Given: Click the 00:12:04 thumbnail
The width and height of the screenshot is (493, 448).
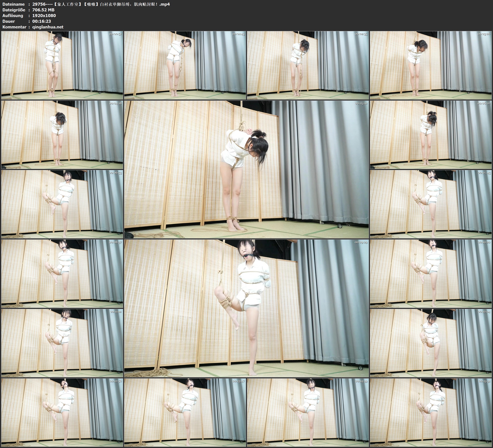Looking at the screenshot, I should pyautogui.click(x=431, y=343).
